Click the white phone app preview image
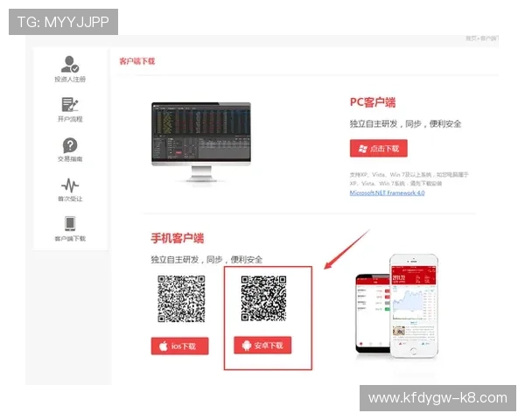Screen dimensions: 525x420 click(x=414, y=305)
